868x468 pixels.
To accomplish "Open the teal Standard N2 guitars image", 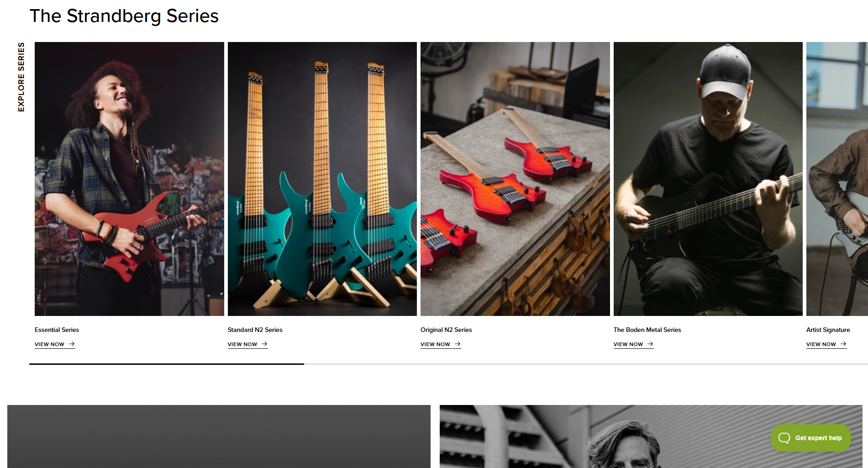I will tap(322, 179).
